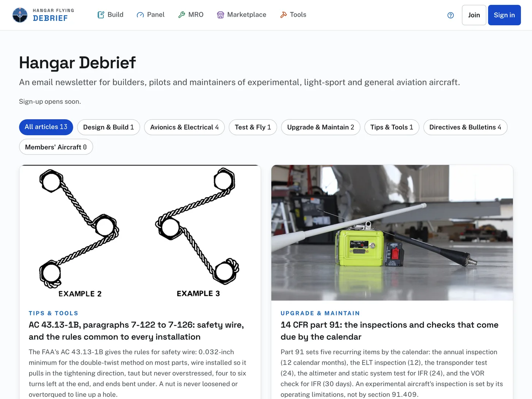532x399 pixels.
Task: Filter by Members' Aircraft
Action: [56, 147]
